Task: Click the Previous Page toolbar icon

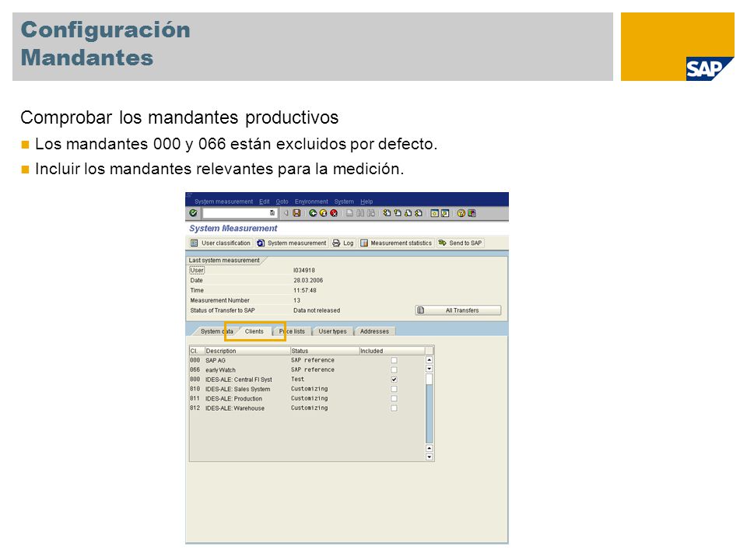Action: point(398,213)
